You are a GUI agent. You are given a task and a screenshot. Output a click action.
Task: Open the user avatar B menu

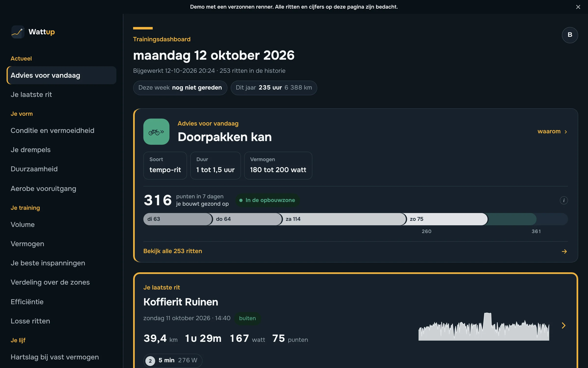click(x=570, y=35)
